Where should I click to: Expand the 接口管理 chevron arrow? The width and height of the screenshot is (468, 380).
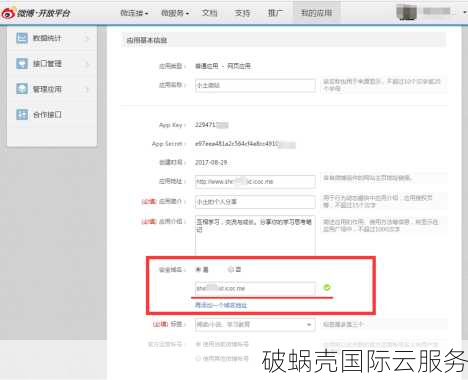[87, 64]
